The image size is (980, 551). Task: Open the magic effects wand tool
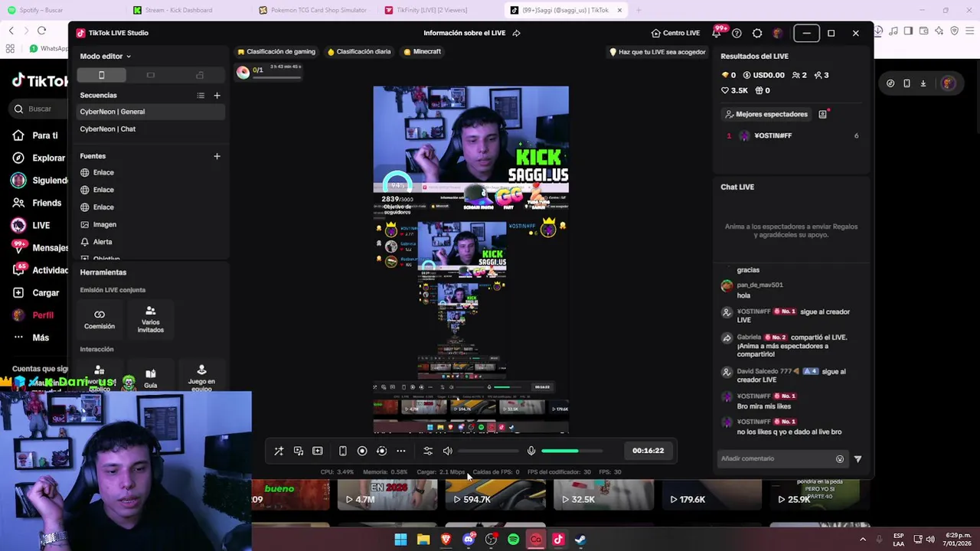pyautogui.click(x=279, y=451)
